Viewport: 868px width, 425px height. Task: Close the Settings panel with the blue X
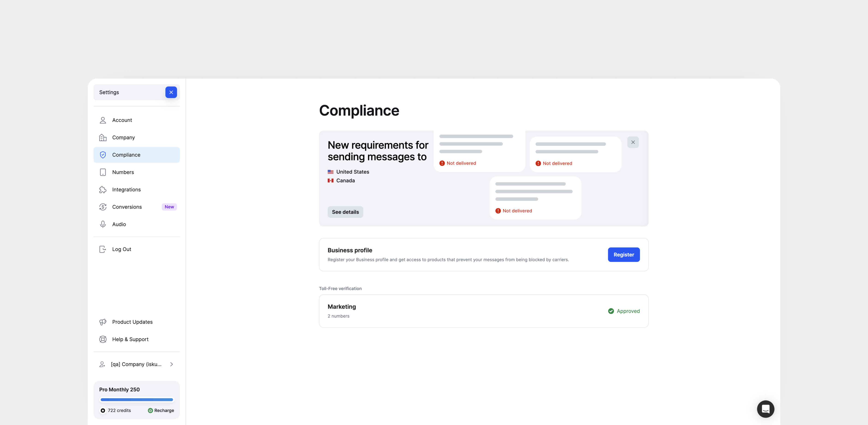click(171, 92)
